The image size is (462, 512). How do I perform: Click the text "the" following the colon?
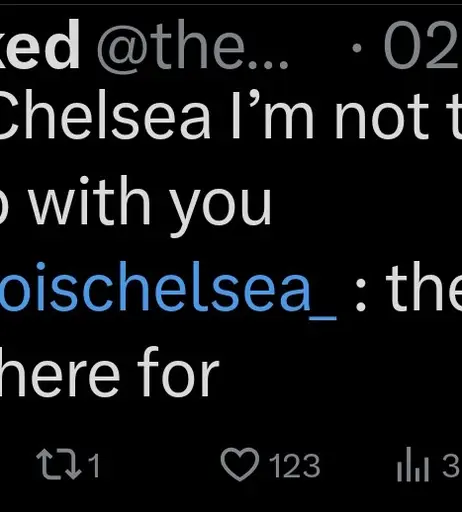pos(424,288)
